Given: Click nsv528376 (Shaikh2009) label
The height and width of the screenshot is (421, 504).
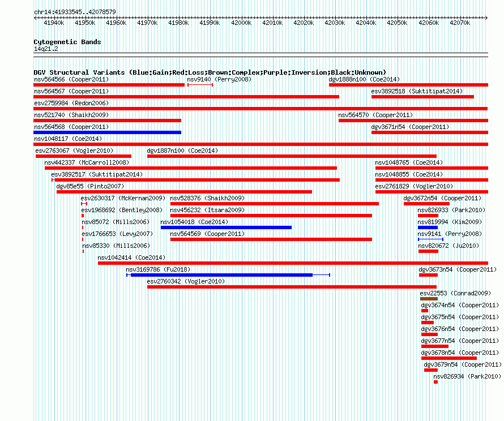Looking at the screenshot, I should click(x=207, y=198).
